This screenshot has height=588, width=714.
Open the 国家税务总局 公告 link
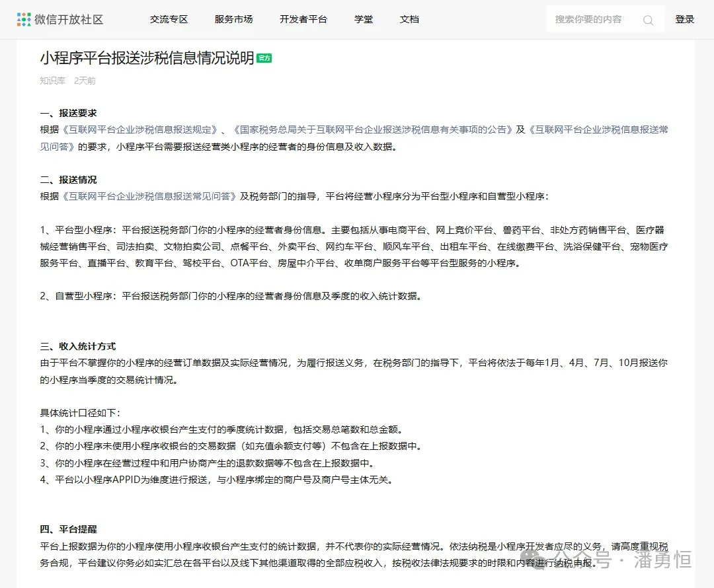[373, 129]
